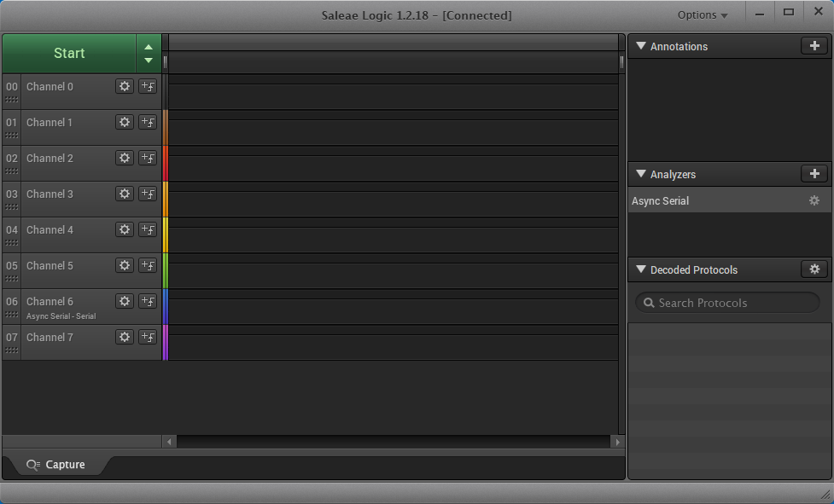This screenshot has width=834, height=504.
Task: Open Channel 2 settings gear
Action: click(x=125, y=159)
